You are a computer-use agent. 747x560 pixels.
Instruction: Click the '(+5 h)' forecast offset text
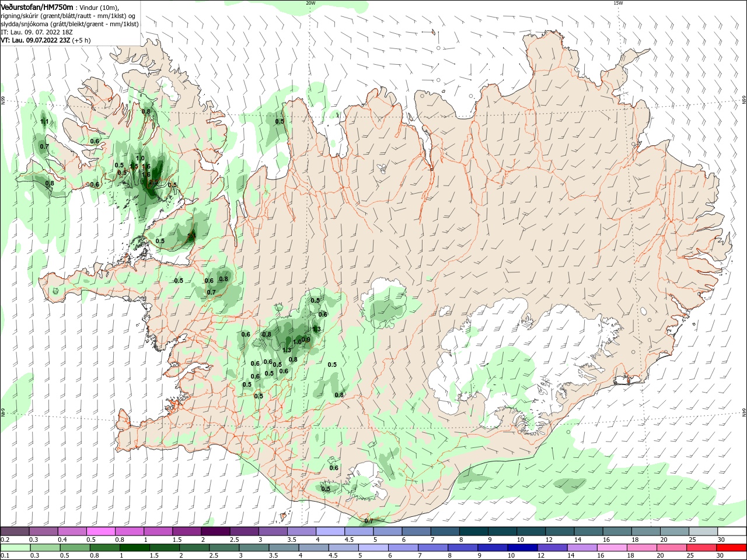[82, 40]
